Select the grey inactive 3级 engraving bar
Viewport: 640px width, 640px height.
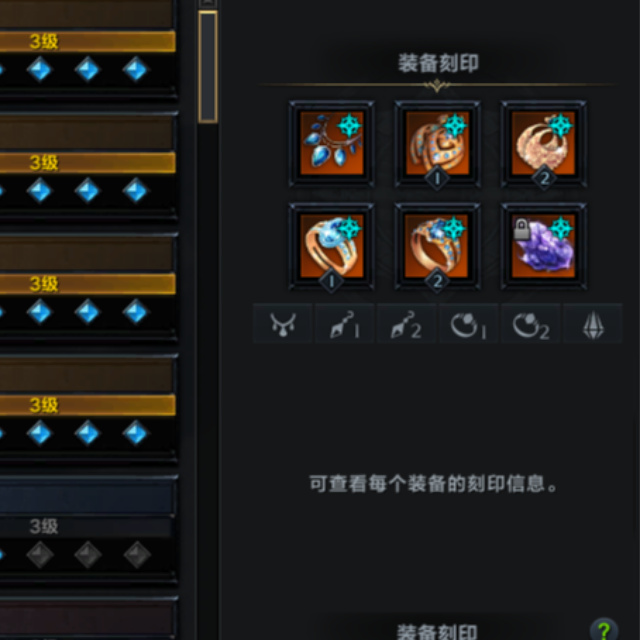[86, 527]
